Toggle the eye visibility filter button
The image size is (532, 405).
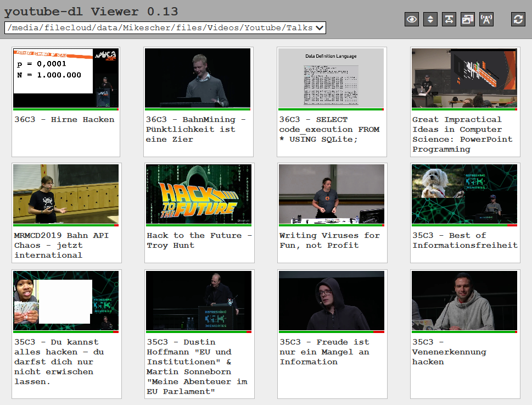coord(412,19)
